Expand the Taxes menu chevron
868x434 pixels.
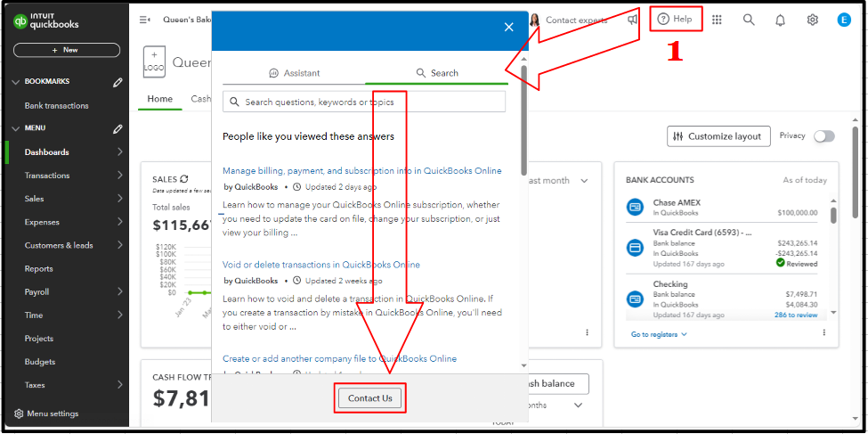(120, 385)
